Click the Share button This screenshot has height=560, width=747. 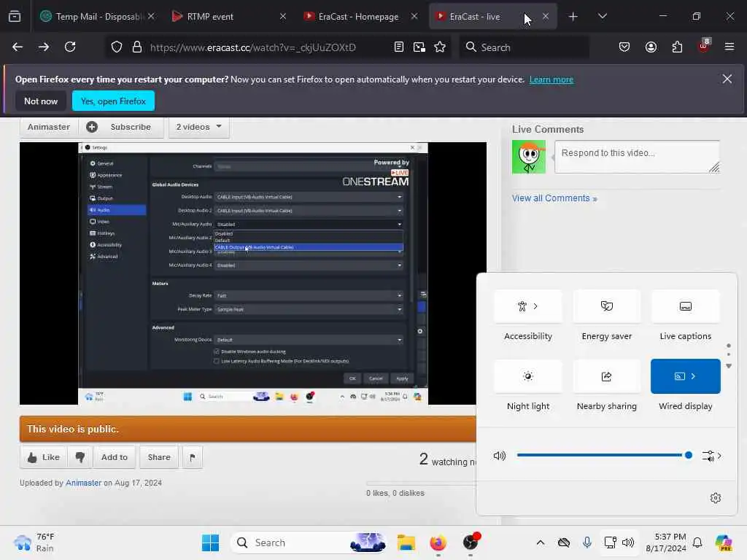(x=159, y=457)
